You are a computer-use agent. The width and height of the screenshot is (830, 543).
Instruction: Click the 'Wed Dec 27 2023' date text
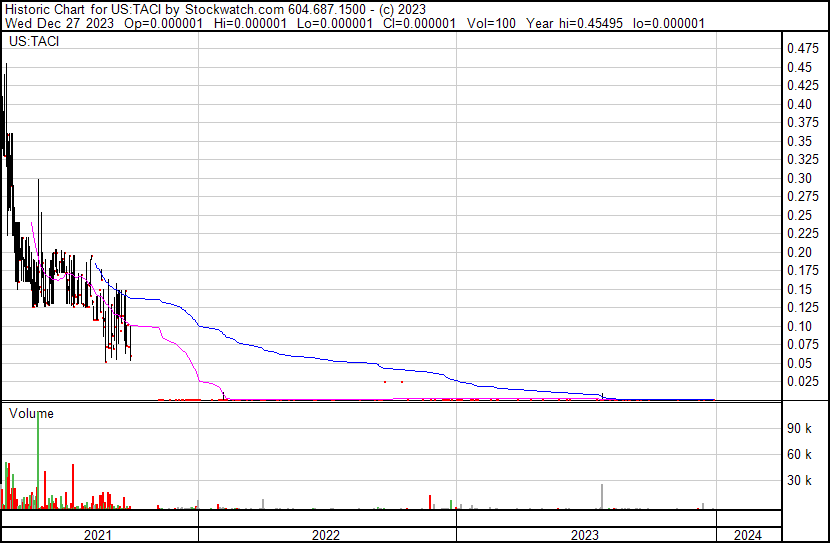[59, 23]
